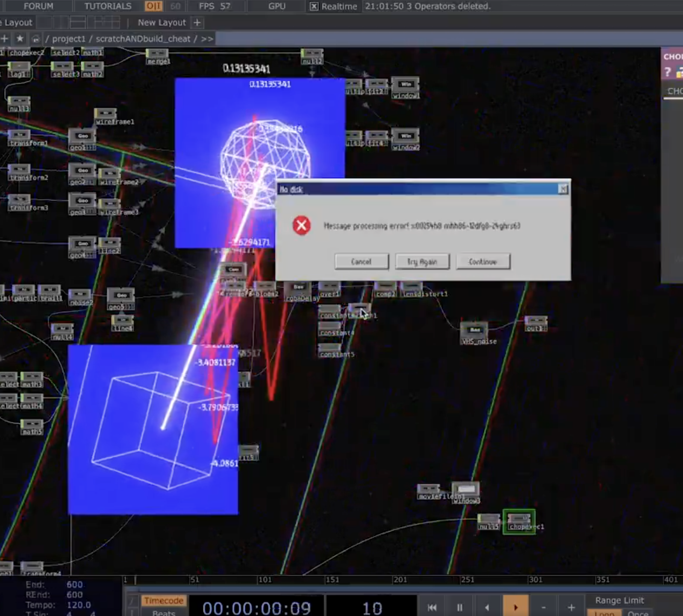Expand the path >> arrows
683x616 pixels.
pos(207,39)
